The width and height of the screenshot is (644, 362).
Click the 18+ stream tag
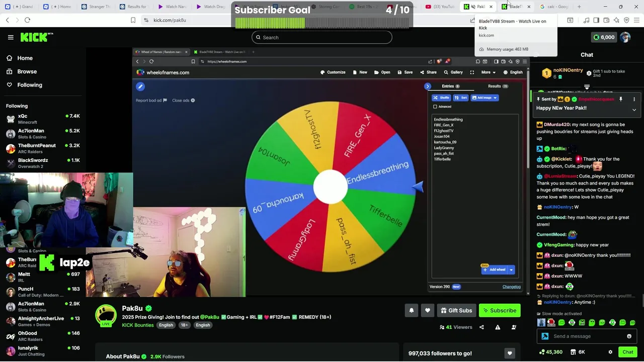[x=184, y=325]
